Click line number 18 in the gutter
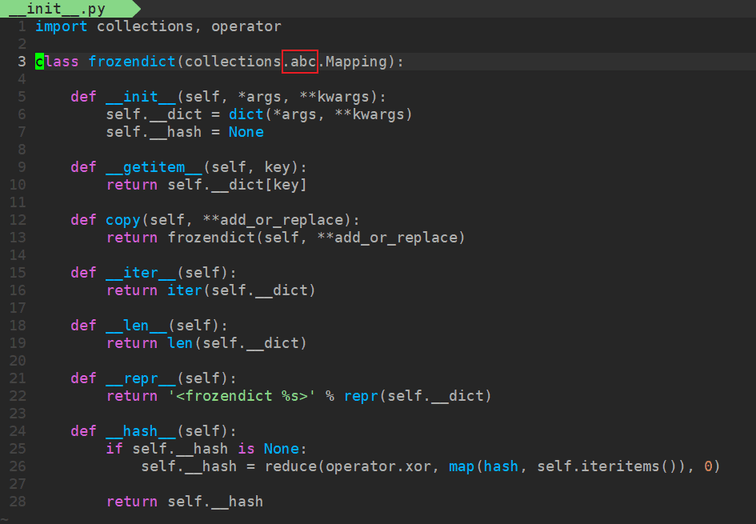 click(18, 325)
